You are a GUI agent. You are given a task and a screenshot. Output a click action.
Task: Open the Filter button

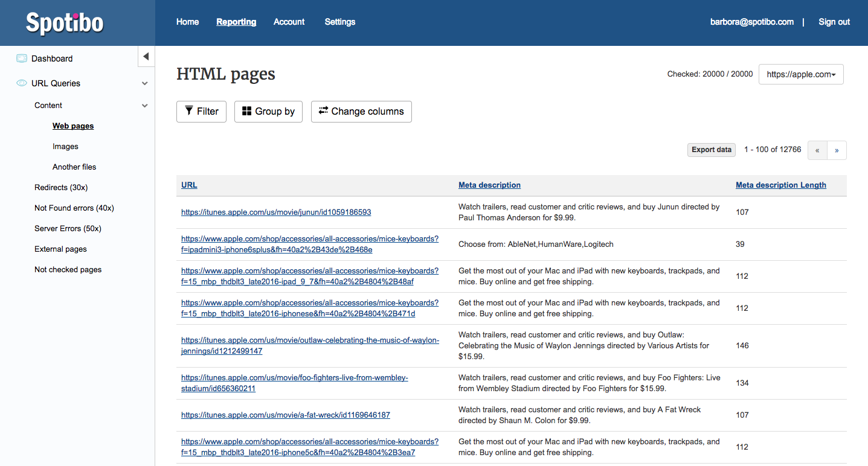click(201, 112)
